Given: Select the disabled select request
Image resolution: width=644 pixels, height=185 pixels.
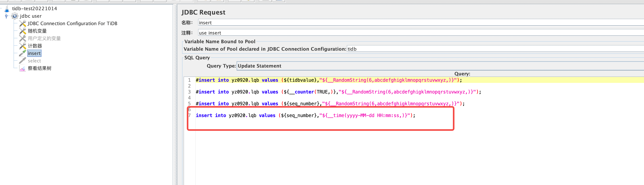Looking at the screenshot, I should coord(34,61).
